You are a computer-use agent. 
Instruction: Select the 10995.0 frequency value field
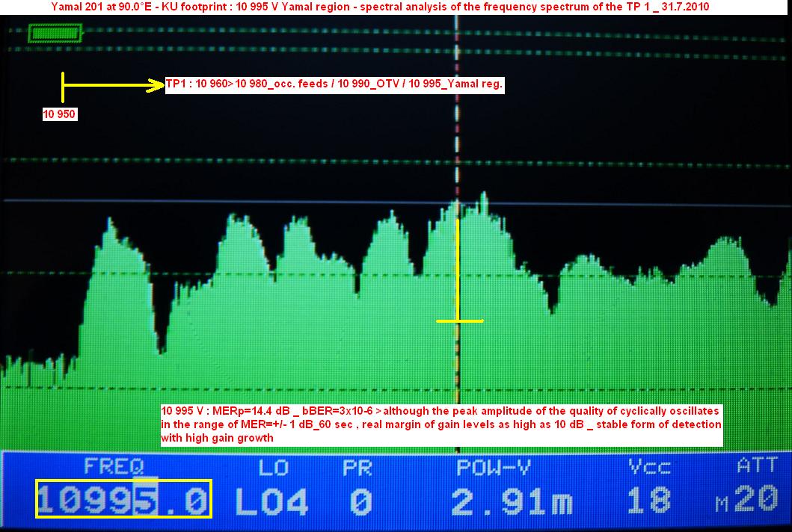point(124,500)
